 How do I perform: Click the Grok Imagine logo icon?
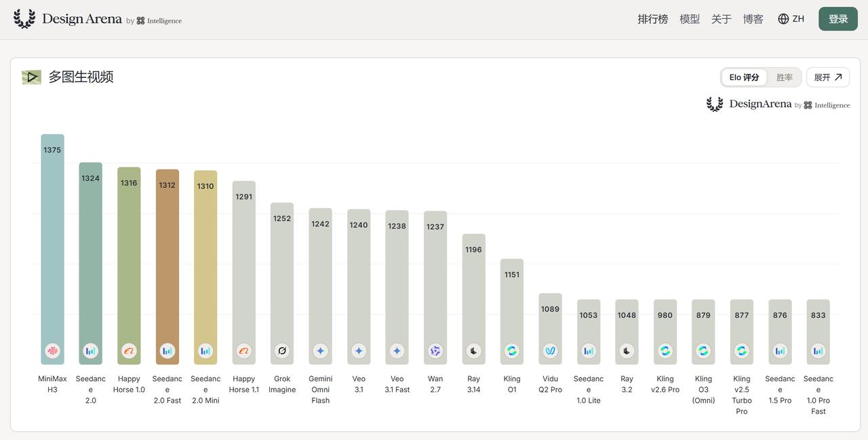click(x=282, y=351)
